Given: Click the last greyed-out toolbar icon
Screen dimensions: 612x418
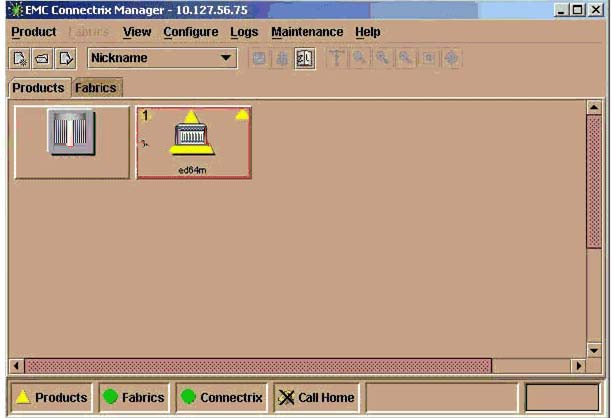Looking at the screenshot, I should pos(452,59).
